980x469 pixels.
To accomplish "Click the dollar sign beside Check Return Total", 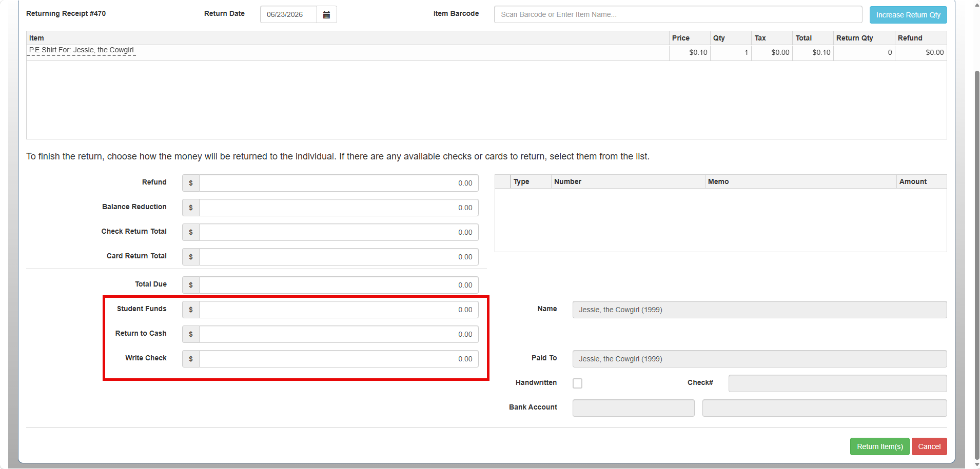I will (191, 232).
